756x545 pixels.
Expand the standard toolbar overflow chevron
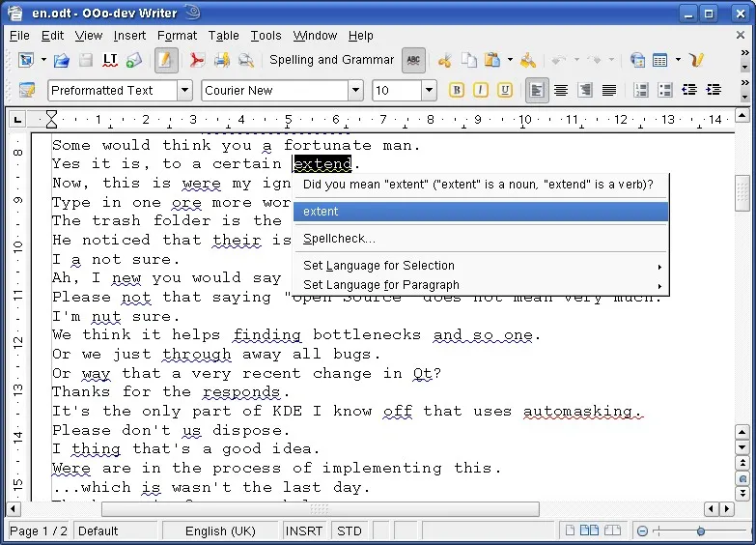(745, 52)
